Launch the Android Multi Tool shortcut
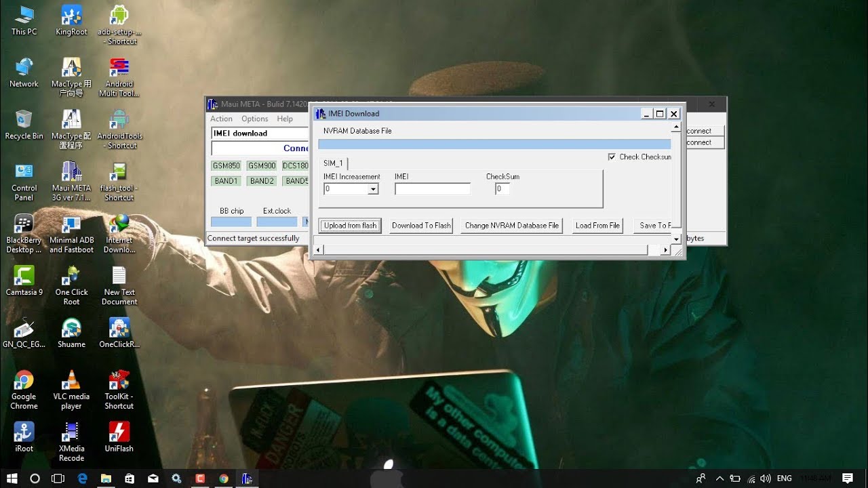Viewport: 868px width, 488px height. pos(119,77)
